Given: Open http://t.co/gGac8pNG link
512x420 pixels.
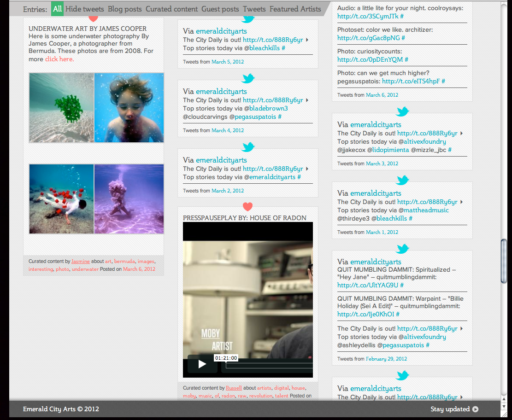Looking at the screenshot, I should coord(368,38).
